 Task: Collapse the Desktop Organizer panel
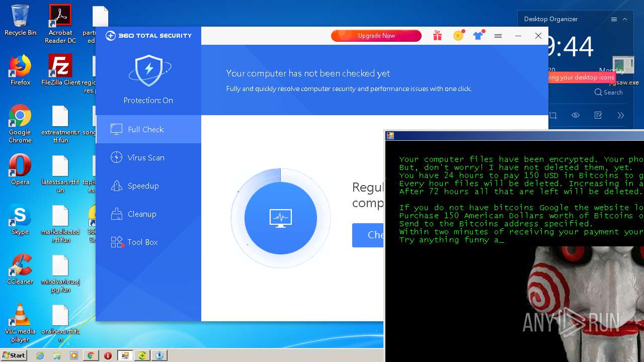point(625,19)
